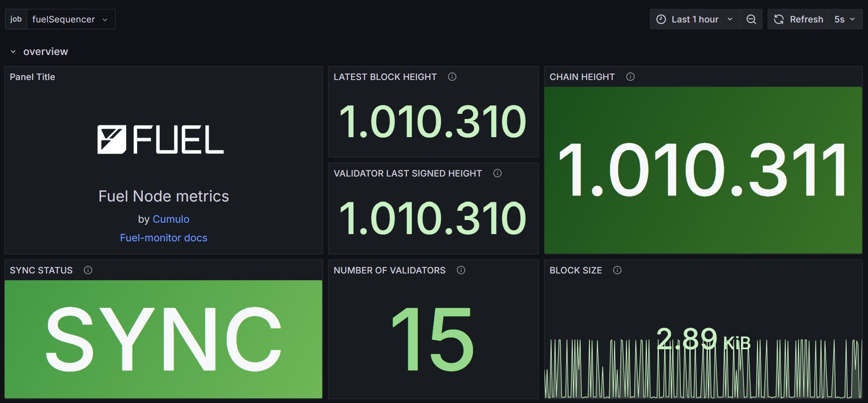Click the BLOCK SIZE sparkline graph
Screen dimensions: 868x403
click(x=703, y=368)
